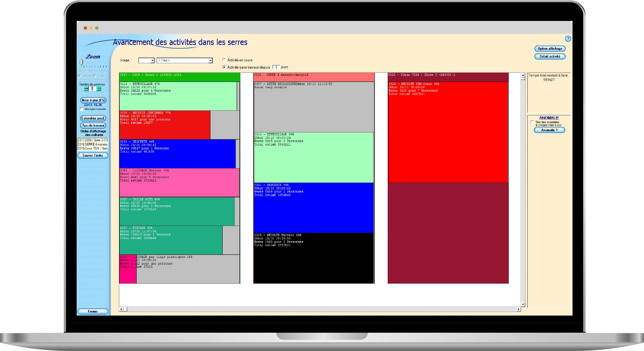Click the column count field showing 3
This screenshot has width=644, height=351.
92,89
